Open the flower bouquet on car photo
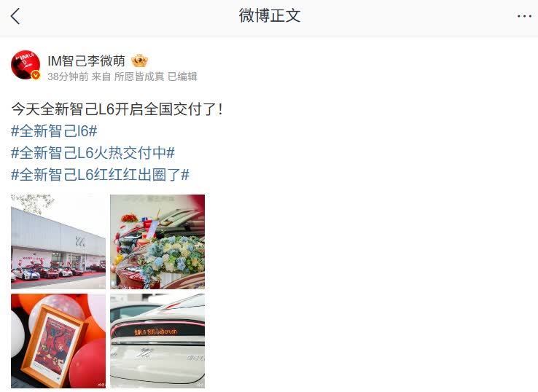538x392 pixels. click(157, 242)
